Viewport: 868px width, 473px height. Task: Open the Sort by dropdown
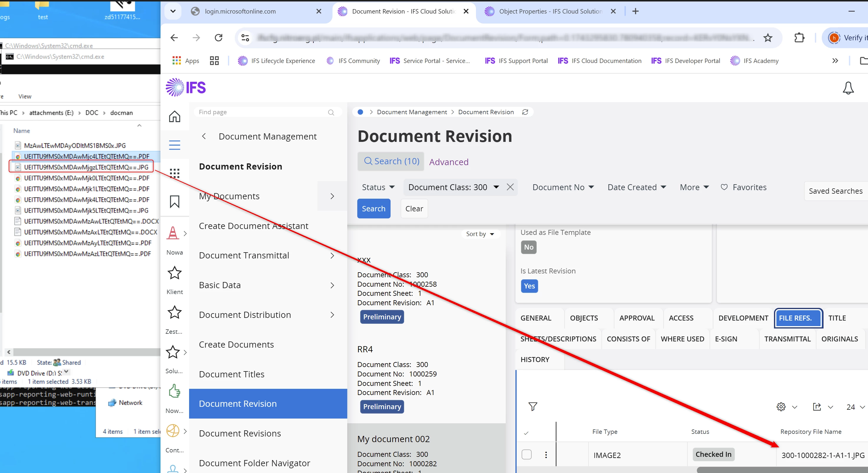[x=480, y=234]
